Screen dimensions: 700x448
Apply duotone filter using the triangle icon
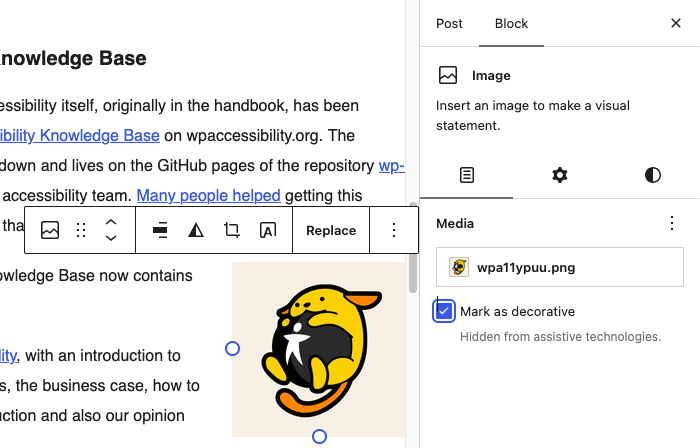click(x=196, y=230)
